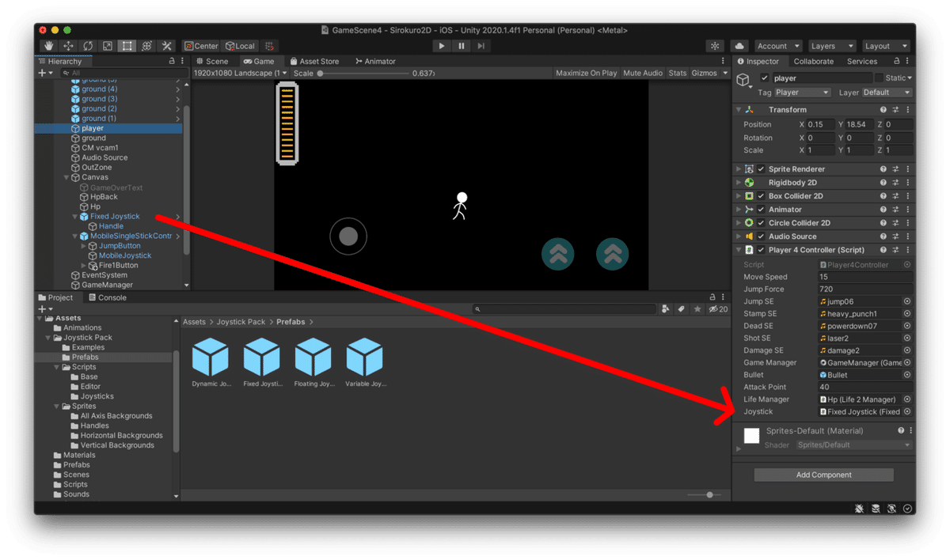Image resolution: width=950 pixels, height=560 pixels.
Task: Expand the Rigidbody 2D component foldout
Action: point(739,183)
